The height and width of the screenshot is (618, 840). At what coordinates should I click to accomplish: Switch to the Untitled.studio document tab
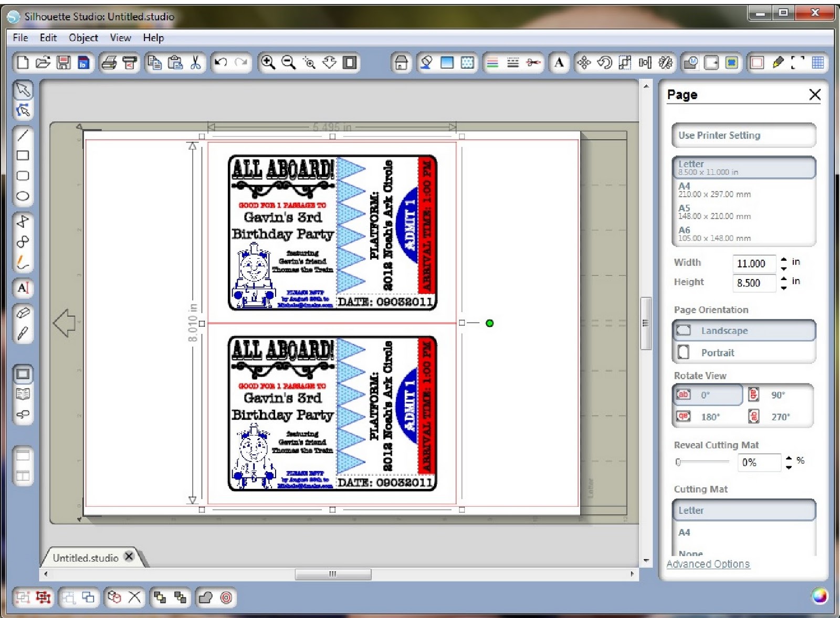click(86, 558)
